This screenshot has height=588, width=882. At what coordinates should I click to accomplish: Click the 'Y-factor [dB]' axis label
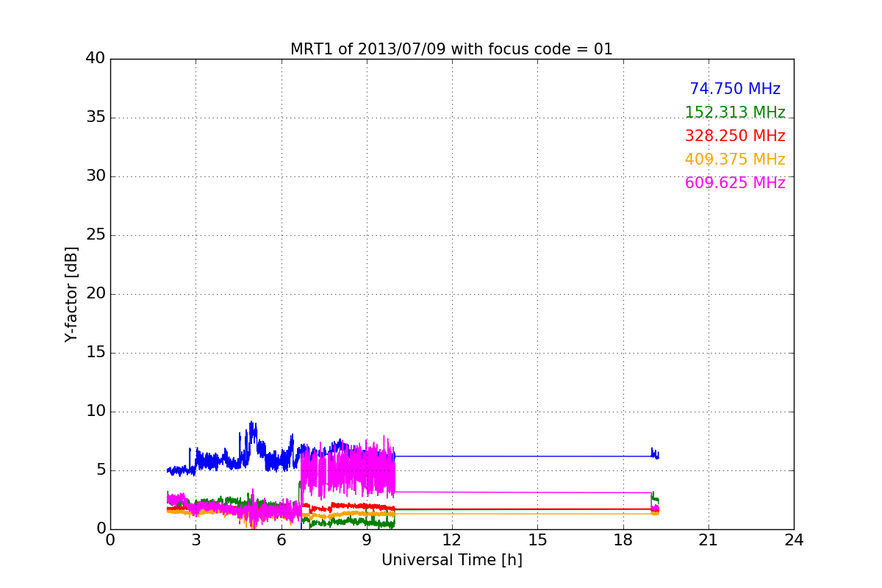(71, 294)
